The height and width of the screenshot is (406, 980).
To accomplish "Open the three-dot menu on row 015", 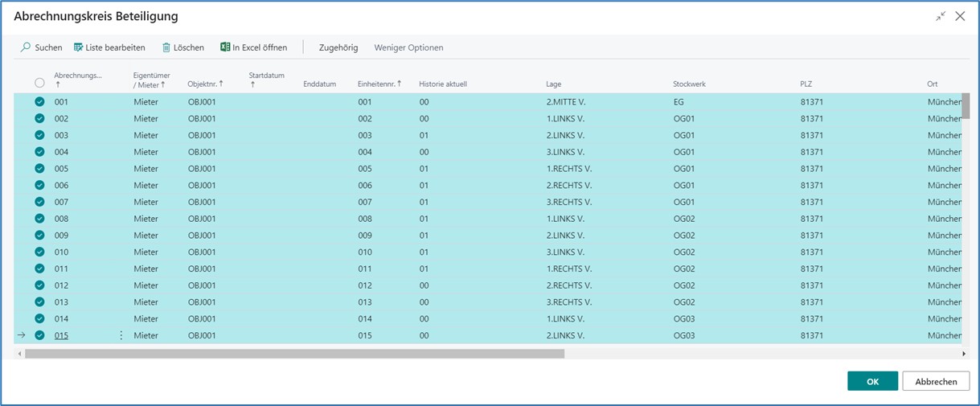I will tap(121, 335).
